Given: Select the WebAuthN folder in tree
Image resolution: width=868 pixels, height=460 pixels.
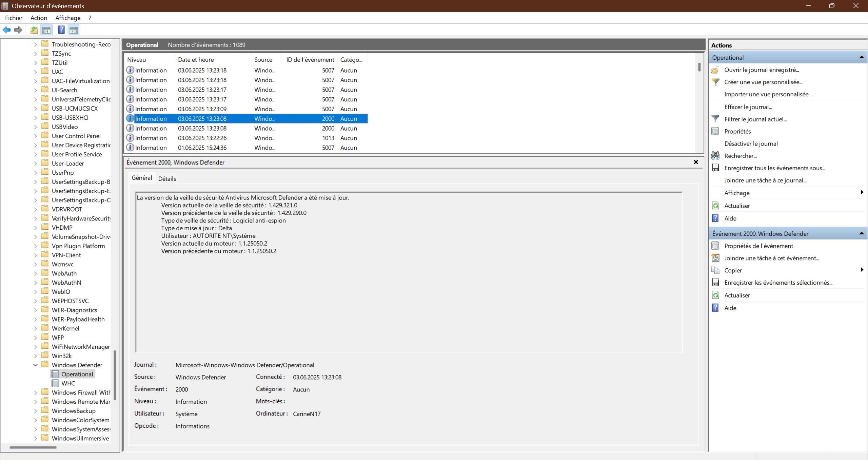Looking at the screenshot, I should pyautogui.click(x=66, y=283).
